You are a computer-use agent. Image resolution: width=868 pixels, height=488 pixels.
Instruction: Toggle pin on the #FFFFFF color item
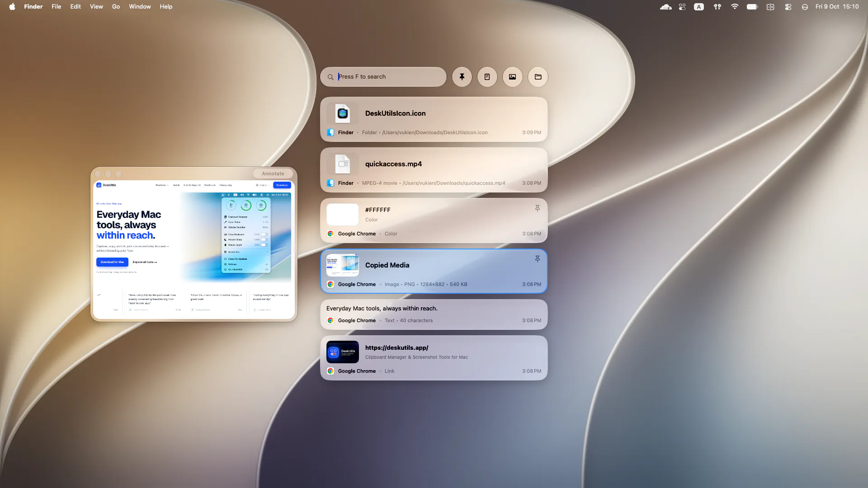coord(537,208)
